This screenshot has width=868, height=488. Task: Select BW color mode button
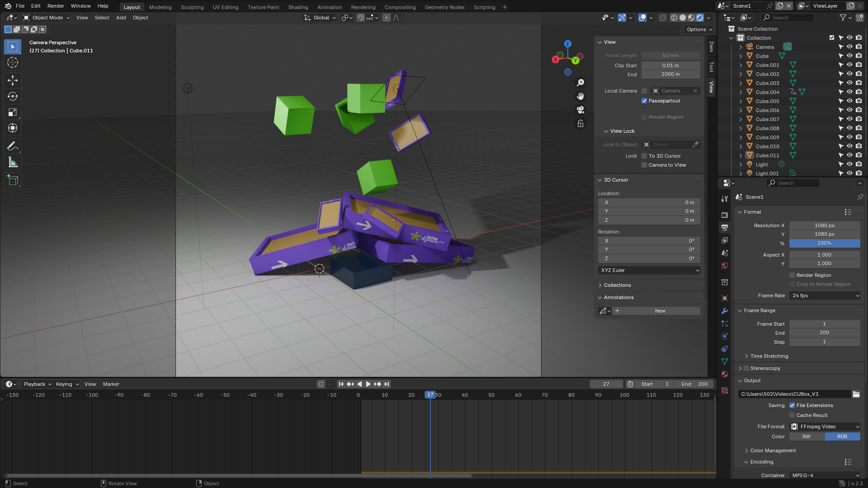click(807, 436)
